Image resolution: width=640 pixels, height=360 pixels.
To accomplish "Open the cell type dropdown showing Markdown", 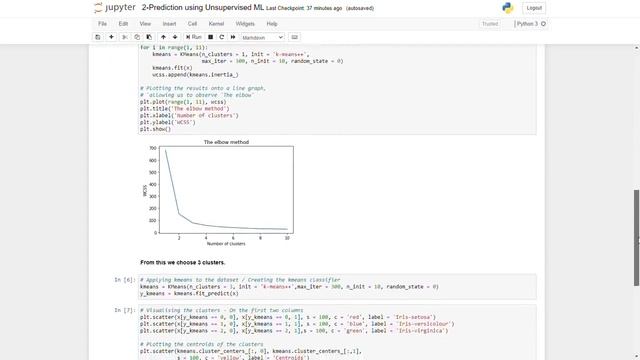I will tap(262, 38).
